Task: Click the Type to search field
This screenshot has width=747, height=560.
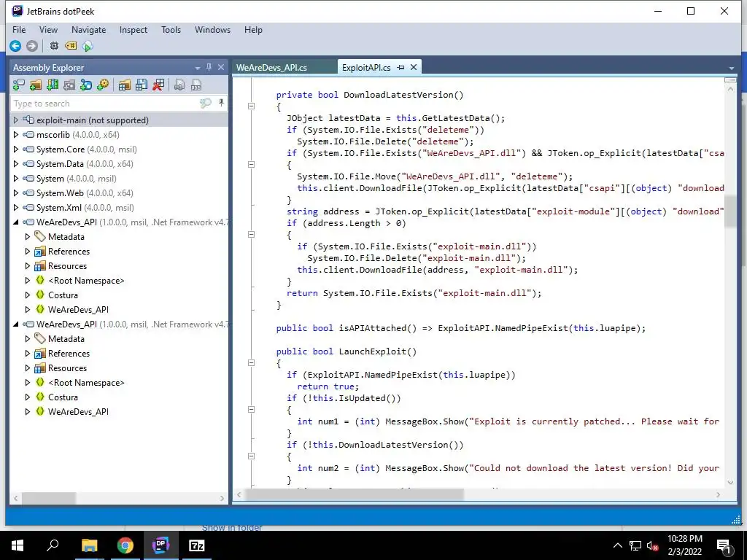Action: (105, 103)
